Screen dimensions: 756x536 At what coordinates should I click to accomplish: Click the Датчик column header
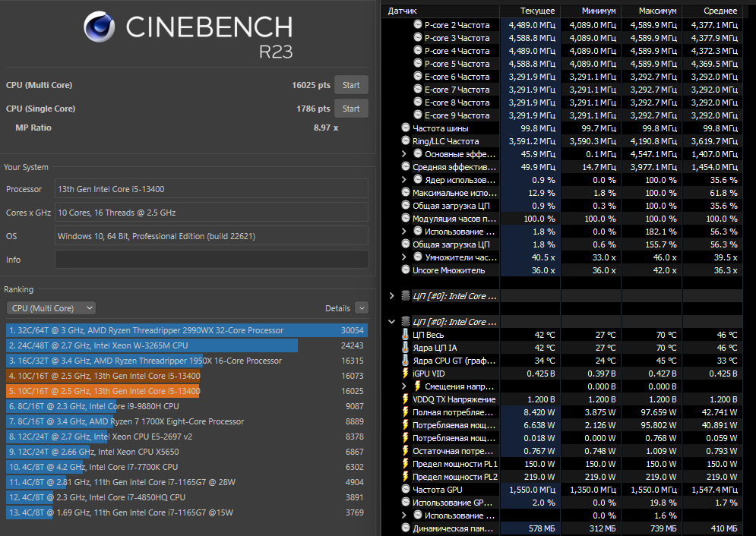pos(441,11)
